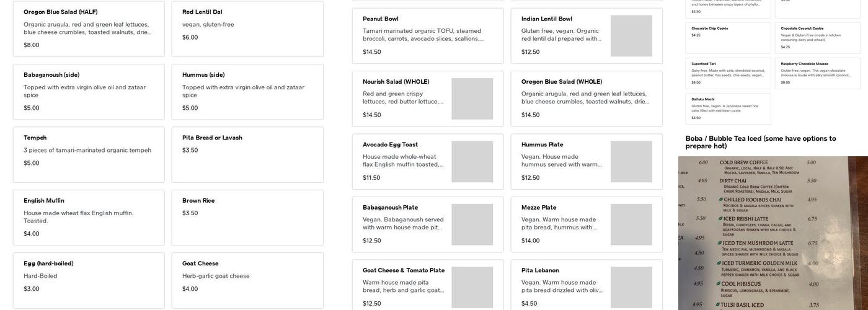This screenshot has width=868, height=310.
Task: Click the Nourish Salad (WHOLE) thumbnail
Action: (472, 99)
